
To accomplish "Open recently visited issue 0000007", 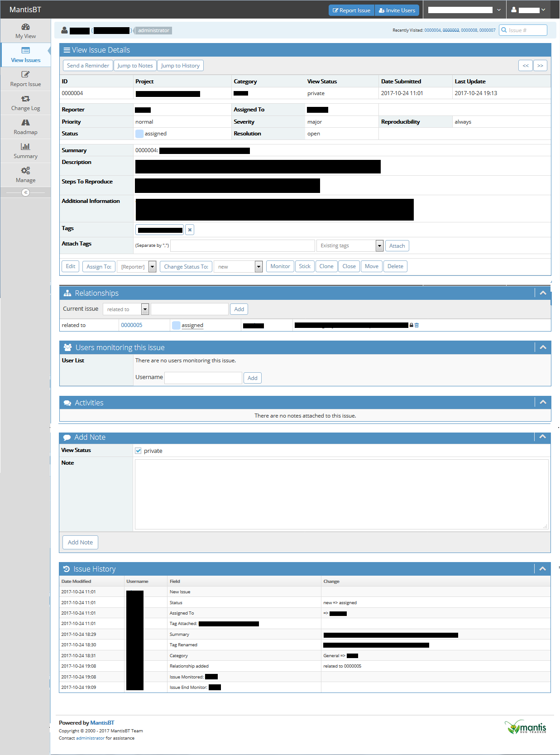I will click(x=488, y=30).
